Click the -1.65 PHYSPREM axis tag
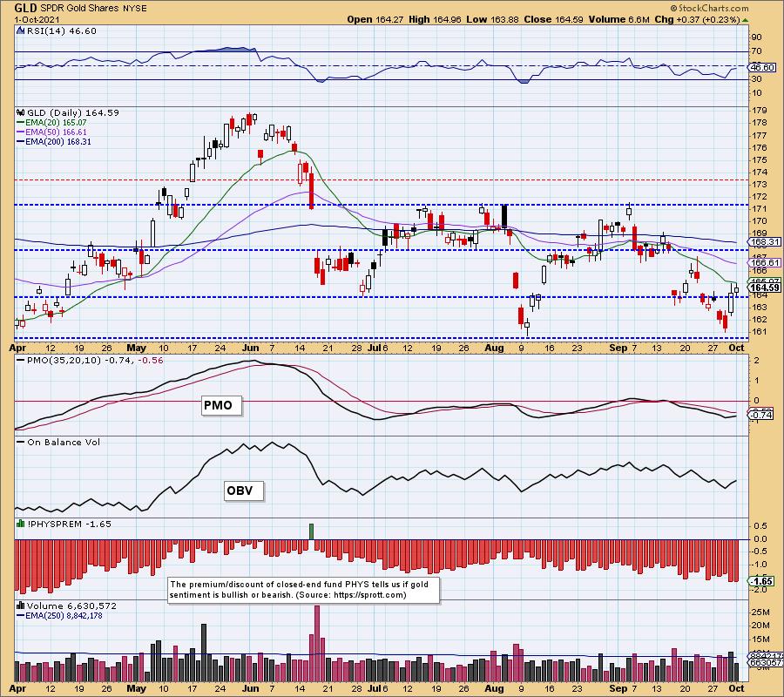The image size is (784, 697). 761,581
